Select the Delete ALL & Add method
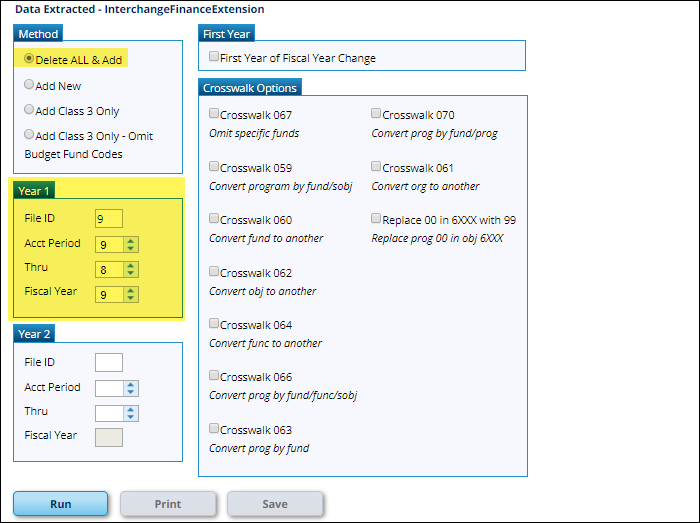This screenshot has height=523, width=700. (30, 59)
